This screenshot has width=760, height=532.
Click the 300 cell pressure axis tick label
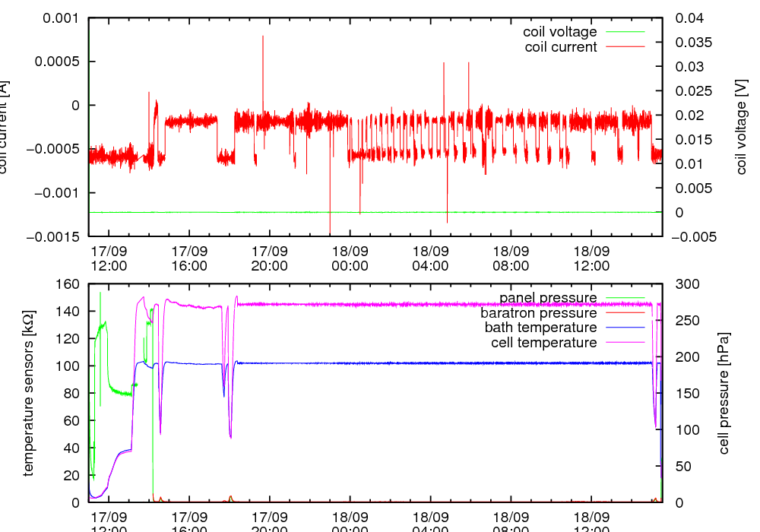[x=686, y=283]
